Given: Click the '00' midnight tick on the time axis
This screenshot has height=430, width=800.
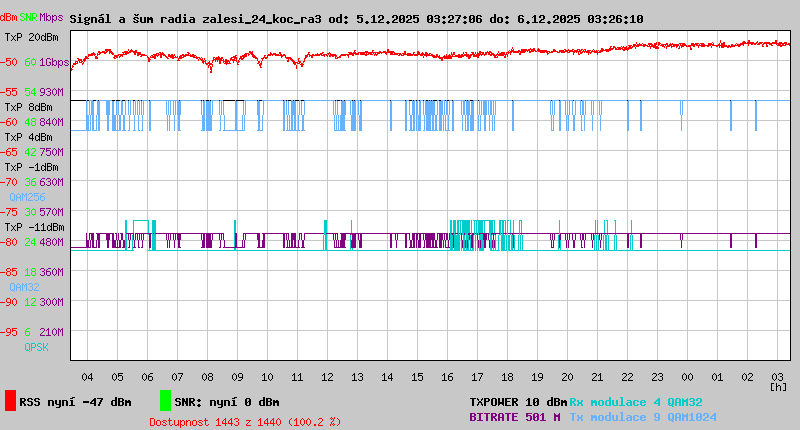Looking at the screenshot, I should coord(688,377).
